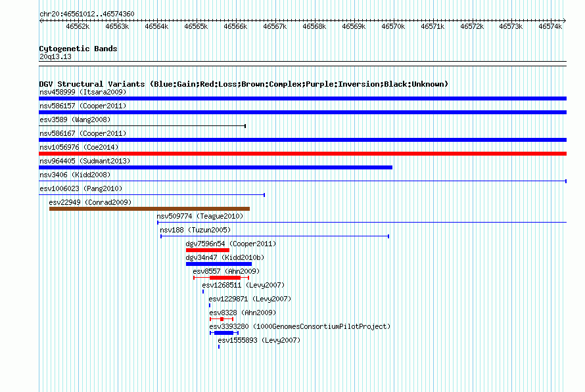Select the thin blue nsv509774 variant line
The image size is (585, 392).
[x=362, y=223]
